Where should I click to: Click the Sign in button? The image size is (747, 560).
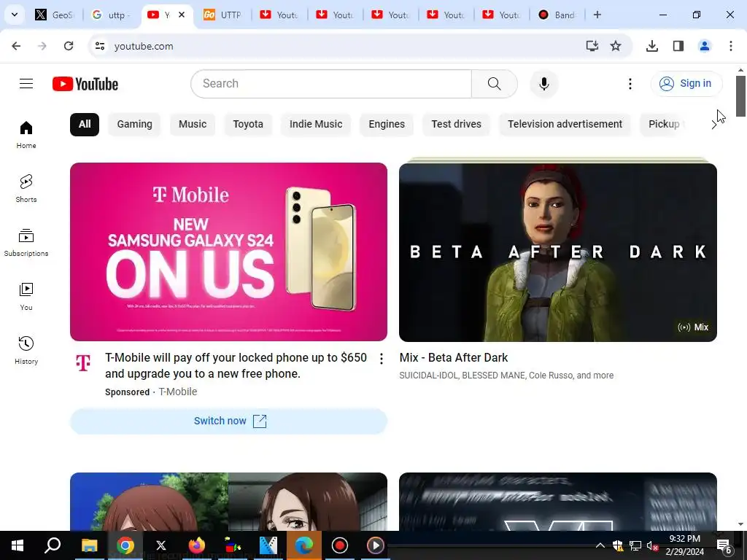(686, 84)
